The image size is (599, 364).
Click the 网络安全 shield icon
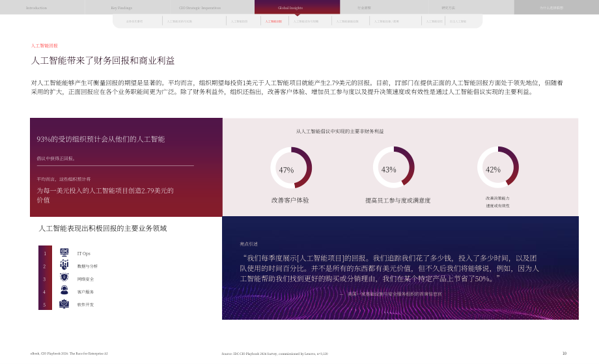64,277
